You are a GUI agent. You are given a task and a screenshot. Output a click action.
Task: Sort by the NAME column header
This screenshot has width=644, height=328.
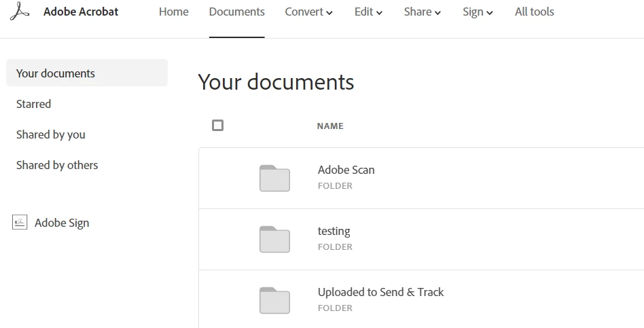point(330,126)
